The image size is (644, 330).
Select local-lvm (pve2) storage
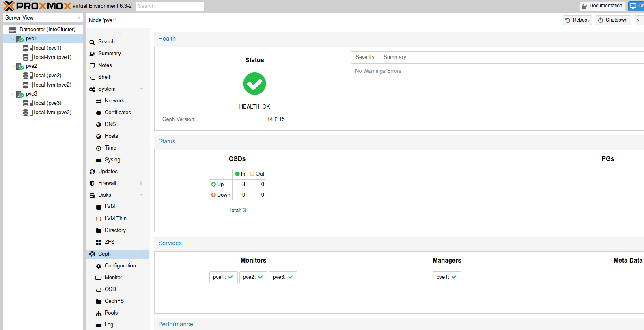pos(52,85)
